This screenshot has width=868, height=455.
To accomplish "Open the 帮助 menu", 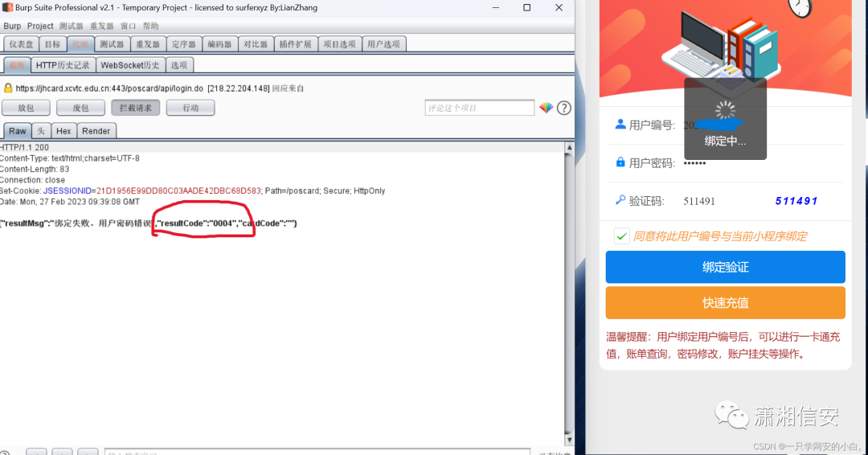I will click(x=150, y=26).
